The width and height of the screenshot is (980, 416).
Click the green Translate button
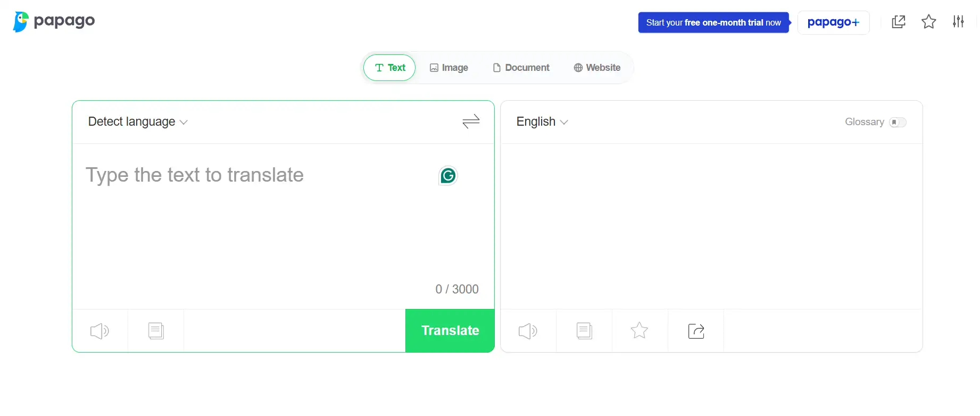tap(450, 331)
